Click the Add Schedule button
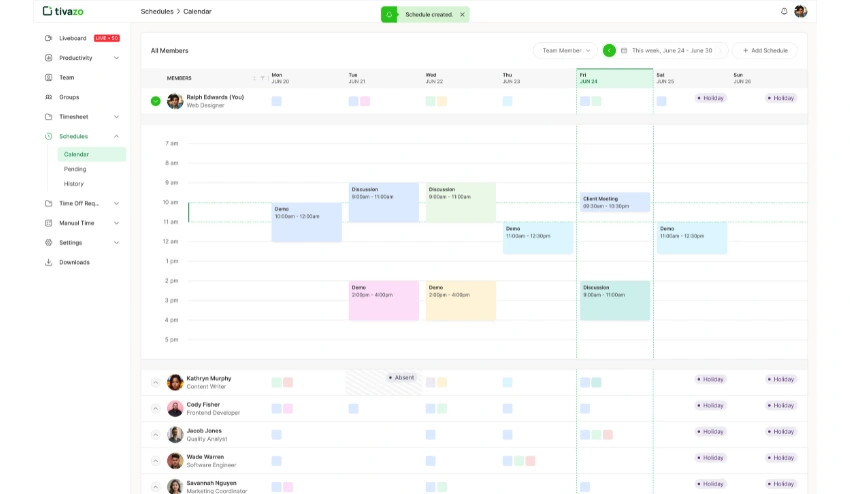This screenshot has height=494, width=850. click(765, 50)
